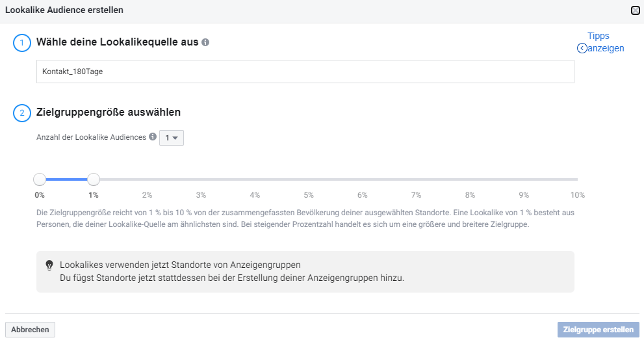The image size is (644, 342).
Task: Click the step 2 circle icon
Action: [22, 113]
